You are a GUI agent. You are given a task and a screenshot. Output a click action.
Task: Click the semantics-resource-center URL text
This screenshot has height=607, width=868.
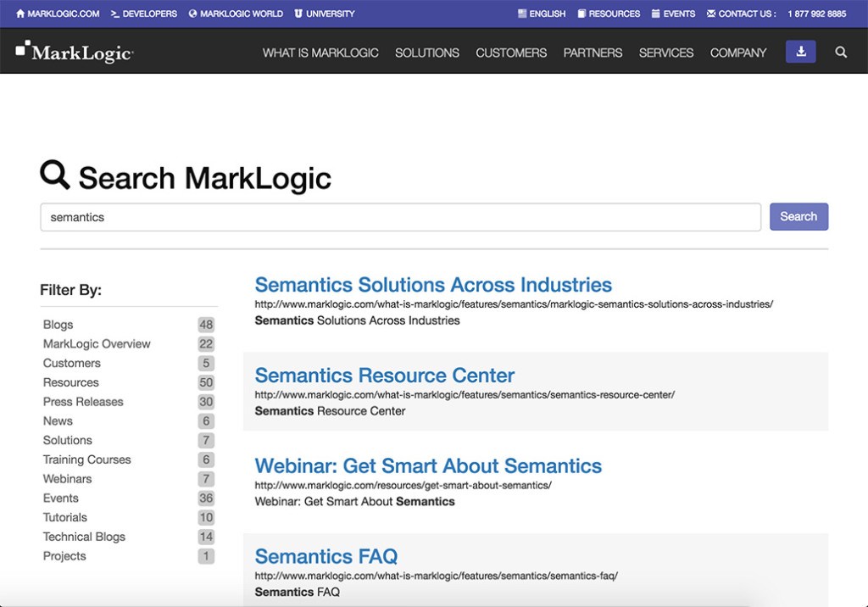(465, 395)
